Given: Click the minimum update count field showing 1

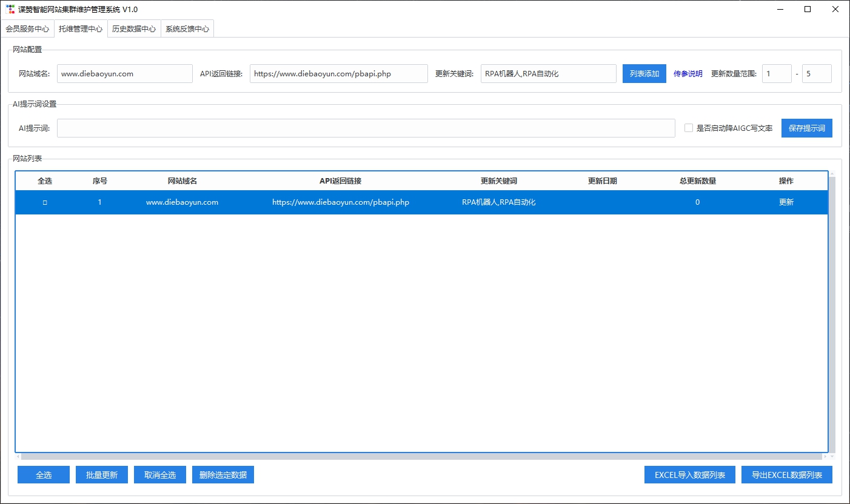Looking at the screenshot, I should [777, 74].
